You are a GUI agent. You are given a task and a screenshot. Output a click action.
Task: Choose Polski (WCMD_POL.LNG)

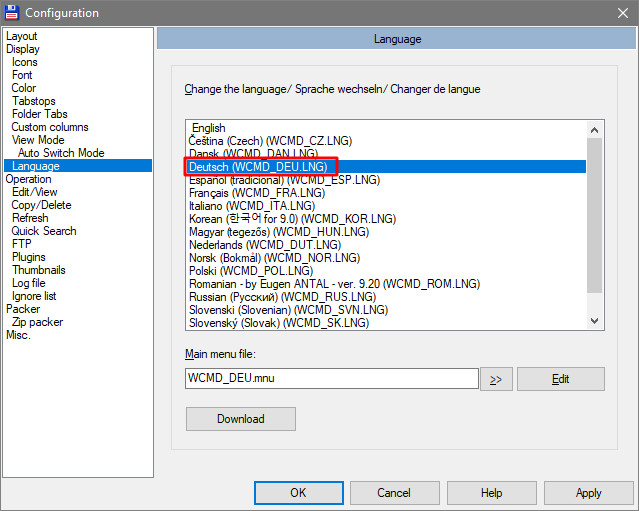386,271
